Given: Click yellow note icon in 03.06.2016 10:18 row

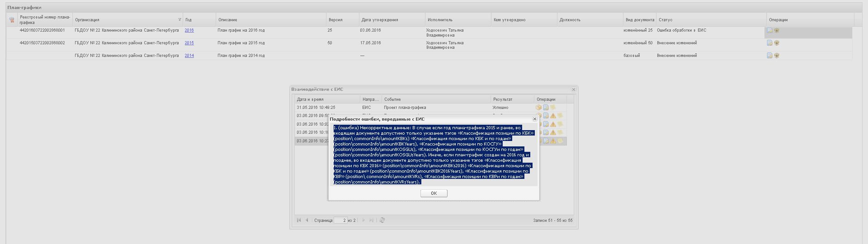Looking at the screenshot, I should [560, 132].
